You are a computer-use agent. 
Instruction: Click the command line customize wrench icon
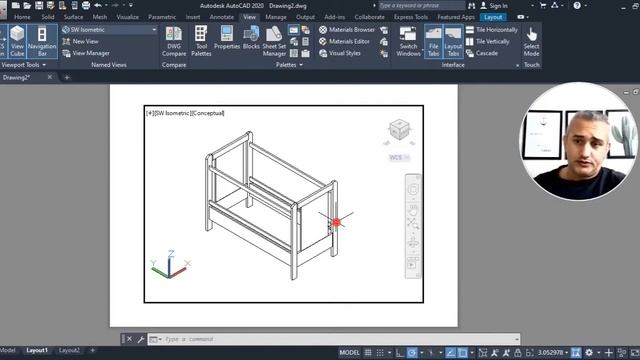point(140,339)
